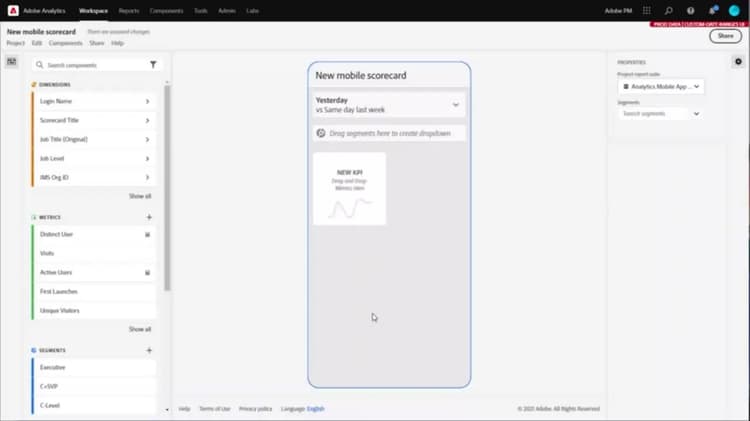
Task: Click the footer Help link
Action: [x=184, y=409]
